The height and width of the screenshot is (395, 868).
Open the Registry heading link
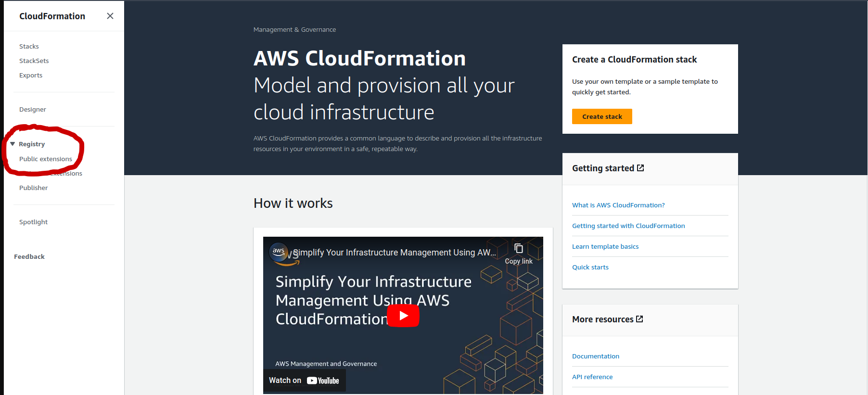32,144
